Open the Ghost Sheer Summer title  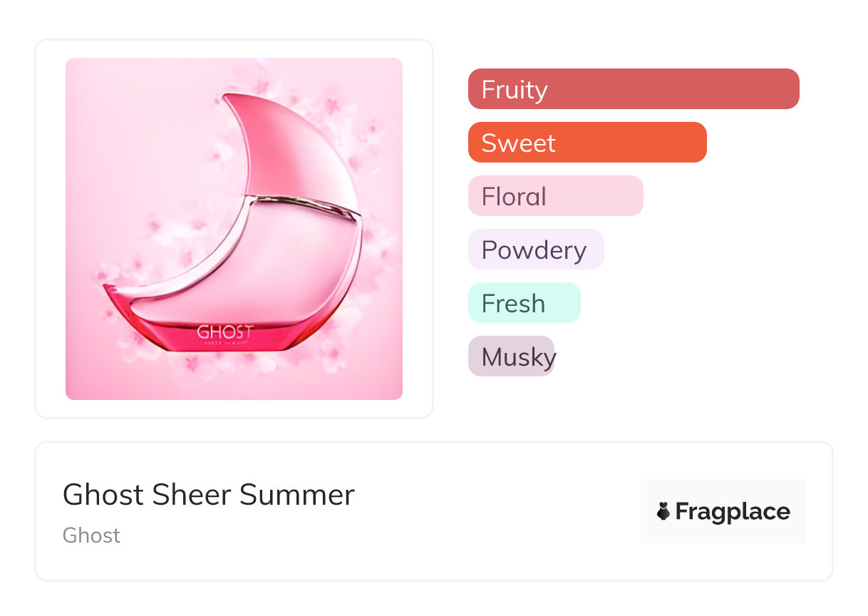click(x=208, y=495)
